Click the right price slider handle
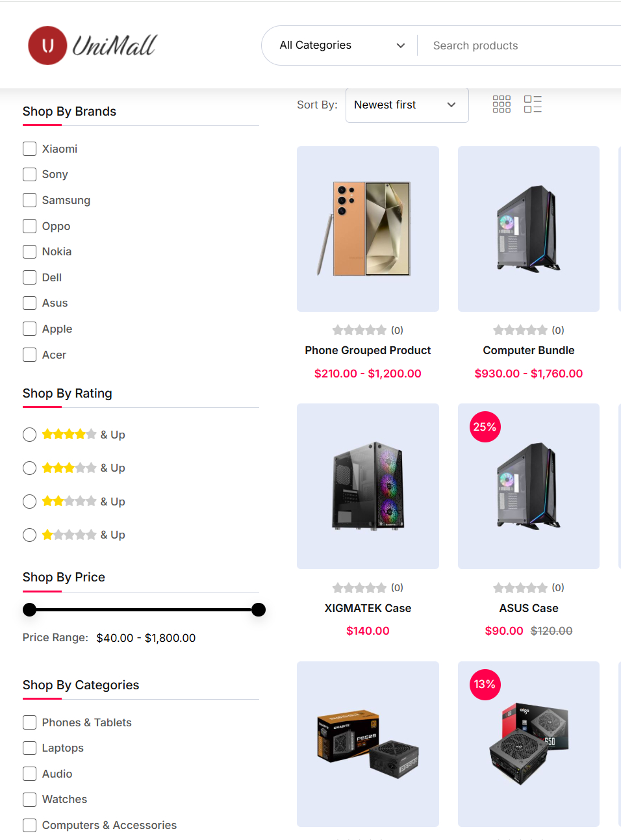Viewport: 621px width, 840px height. [x=259, y=609]
